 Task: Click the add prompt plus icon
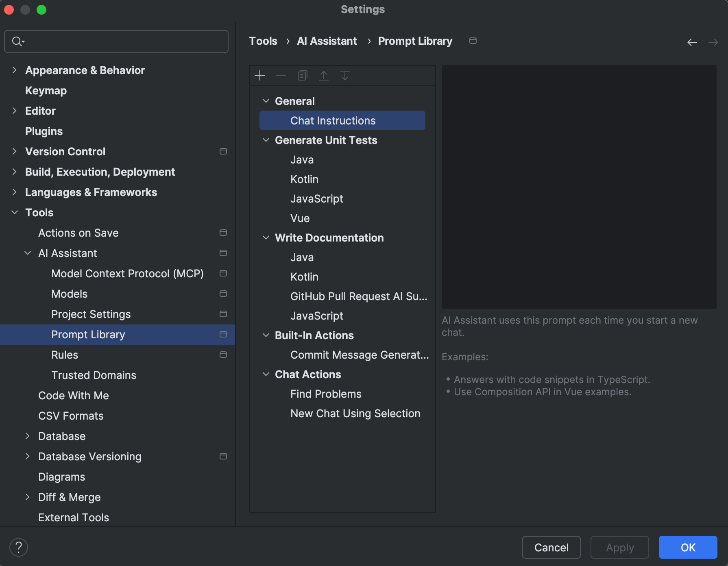point(260,76)
